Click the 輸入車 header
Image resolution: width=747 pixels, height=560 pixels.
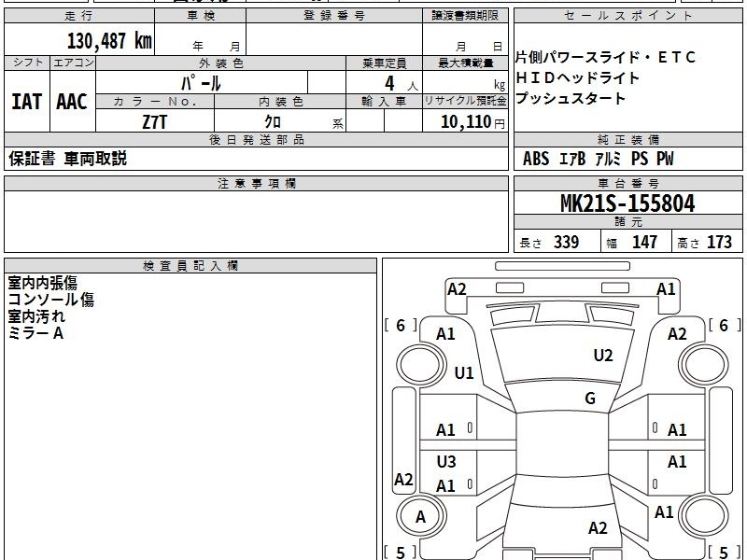coord(384,102)
